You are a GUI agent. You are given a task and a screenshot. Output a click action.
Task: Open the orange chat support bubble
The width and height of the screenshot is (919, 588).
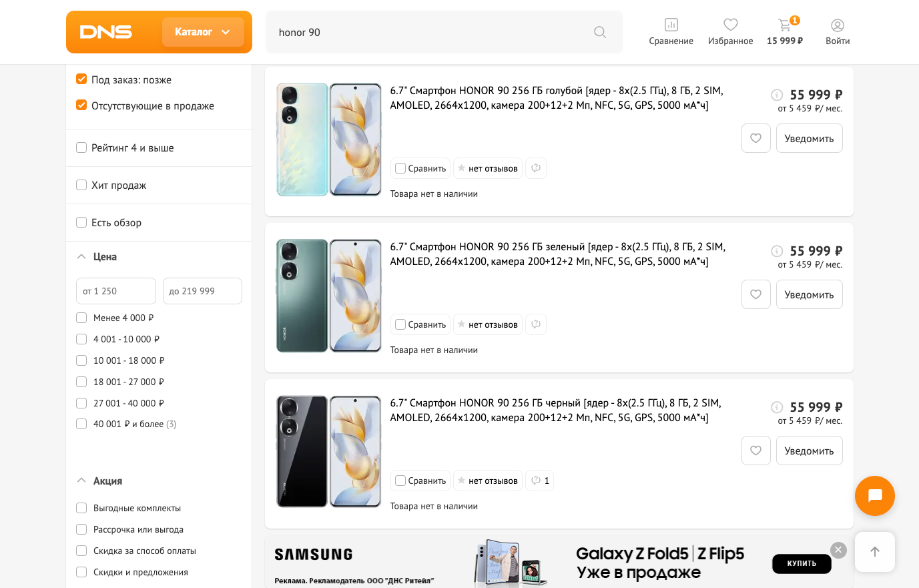[874, 496]
